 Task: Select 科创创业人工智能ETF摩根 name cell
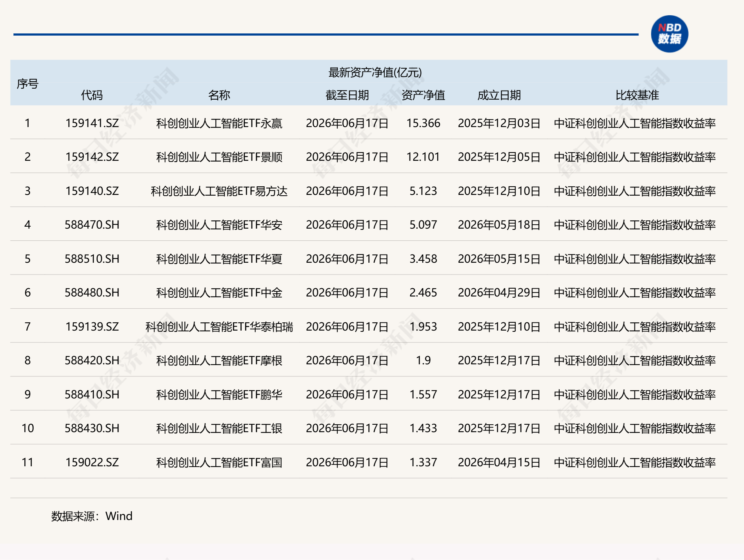click(219, 360)
